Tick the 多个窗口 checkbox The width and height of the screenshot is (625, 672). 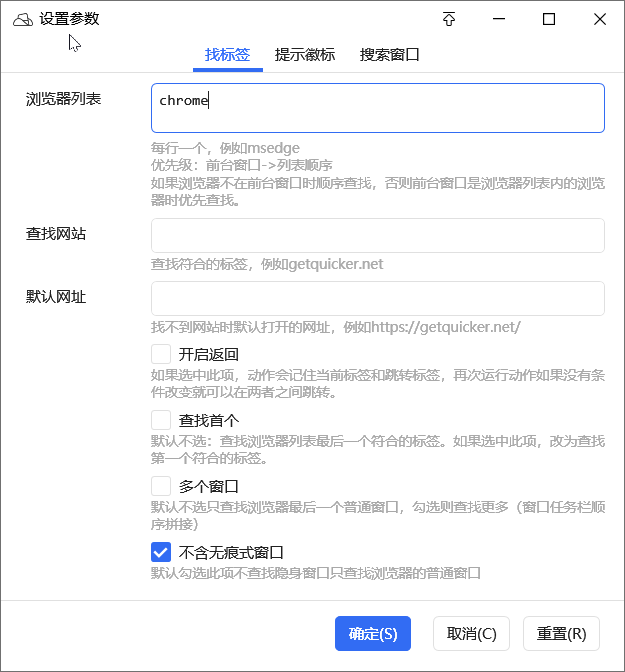click(x=161, y=486)
